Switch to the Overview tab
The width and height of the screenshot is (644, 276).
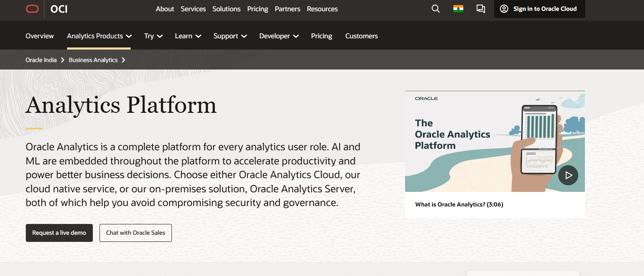coord(40,36)
